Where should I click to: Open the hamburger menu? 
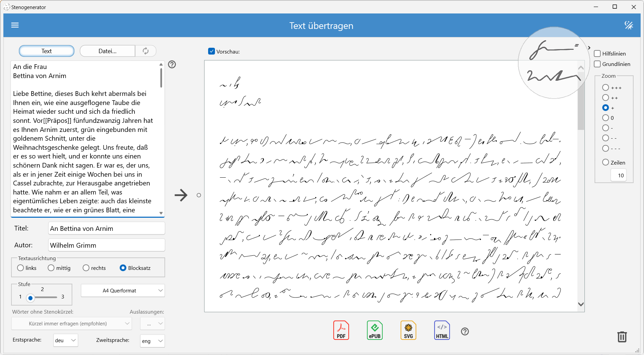tap(15, 25)
